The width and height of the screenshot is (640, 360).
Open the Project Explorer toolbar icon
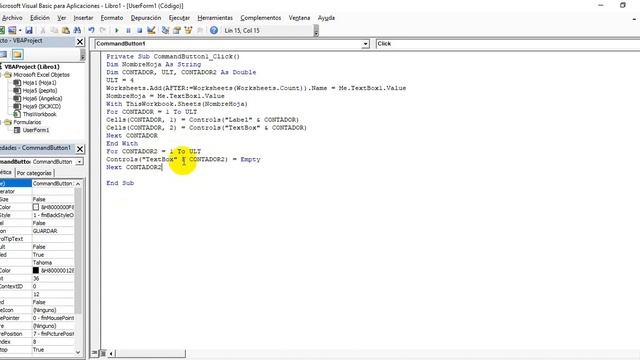click(165, 30)
